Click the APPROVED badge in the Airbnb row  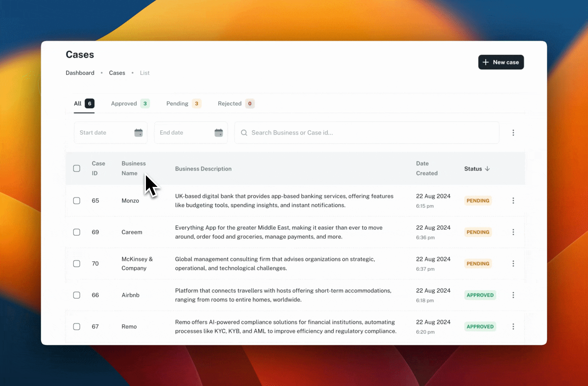pyautogui.click(x=480, y=295)
